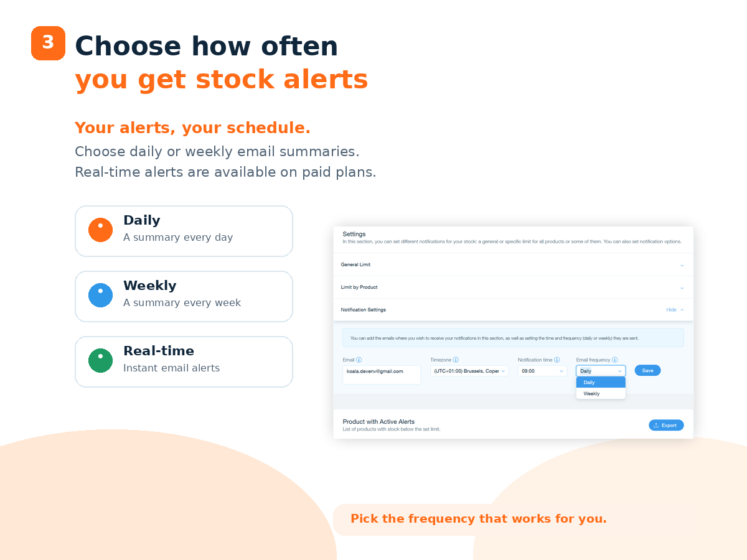Screen dimensions: 747x560
Task: Click the green Real-time circle icon
Action: (x=100, y=360)
